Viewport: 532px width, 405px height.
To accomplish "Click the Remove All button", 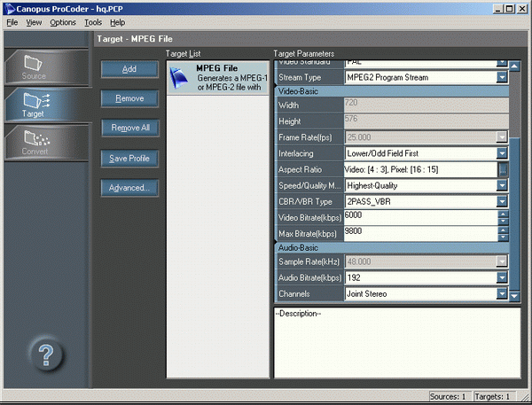I will click(130, 129).
